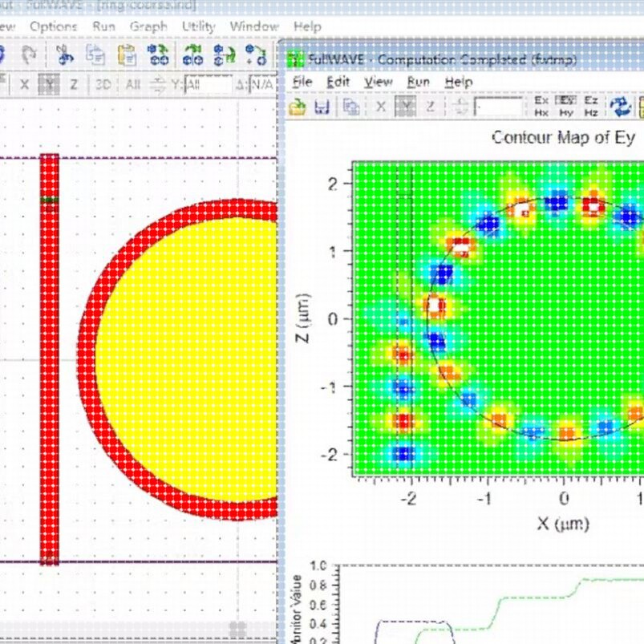The width and height of the screenshot is (644, 644).
Task: Click the copy plot icon in FullWAVE toolbar
Action: click(x=351, y=107)
